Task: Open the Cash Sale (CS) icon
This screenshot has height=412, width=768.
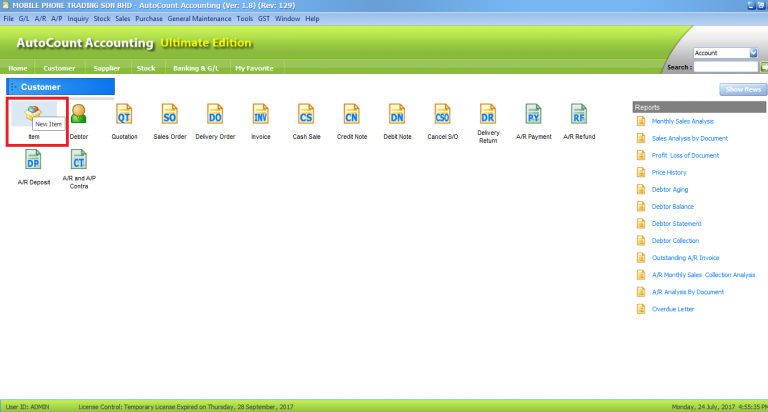Action: click(306, 114)
